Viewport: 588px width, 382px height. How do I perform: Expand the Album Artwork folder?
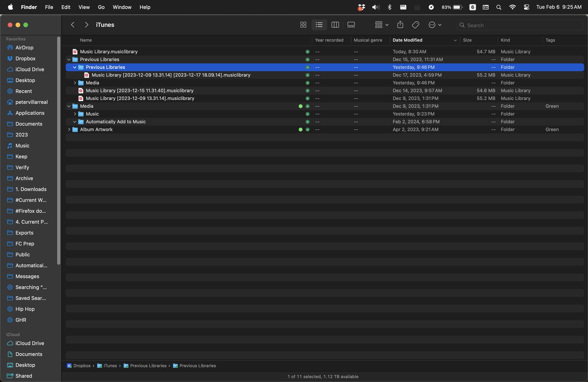click(x=69, y=130)
